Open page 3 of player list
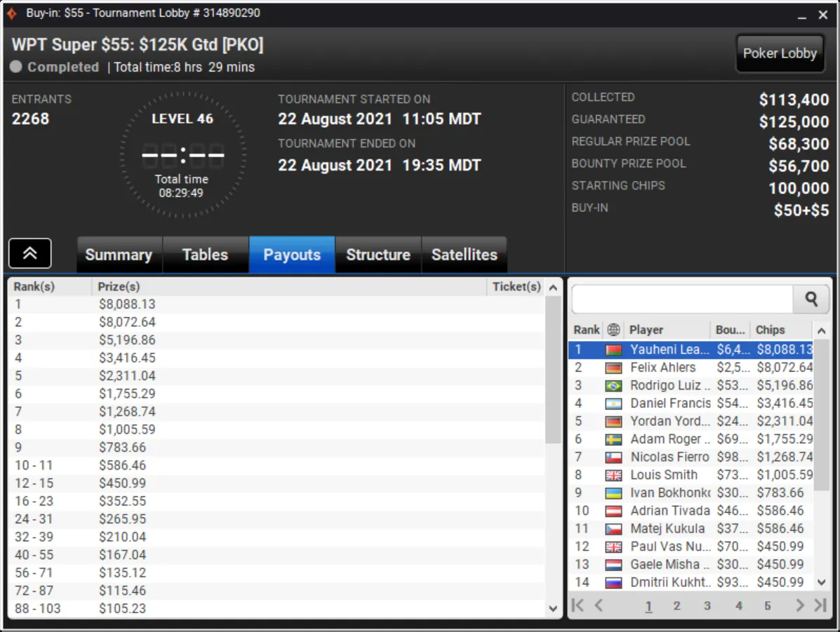Viewport: 840px width, 632px height. (x=707, y=606)
